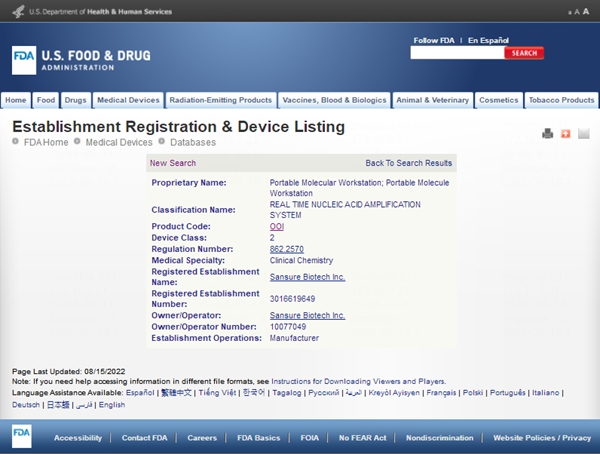Click in the site search field

pyautogui.click(x=455, y=53)
